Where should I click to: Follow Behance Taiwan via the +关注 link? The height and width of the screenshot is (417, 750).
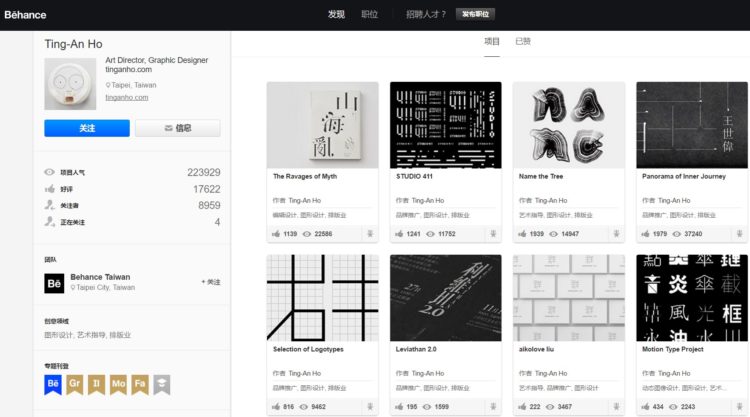click(210, 282)
